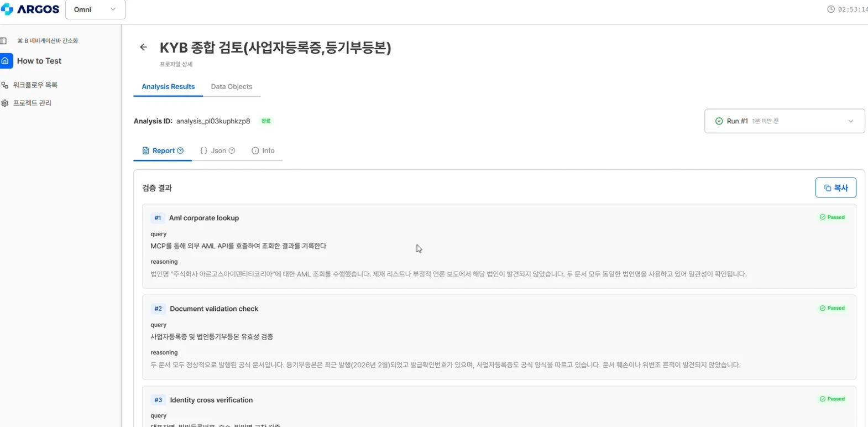Select the Json tab
Image resolution: width=868 pixels, height=427 pixels.
[218, 151]
